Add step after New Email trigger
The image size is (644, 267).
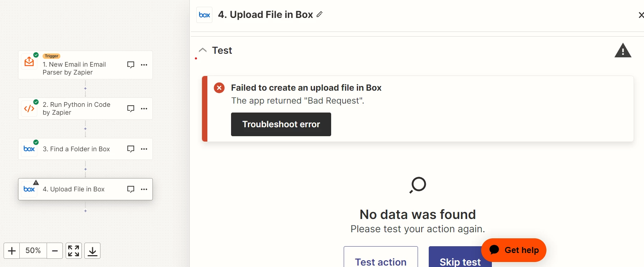pos(85,89)
